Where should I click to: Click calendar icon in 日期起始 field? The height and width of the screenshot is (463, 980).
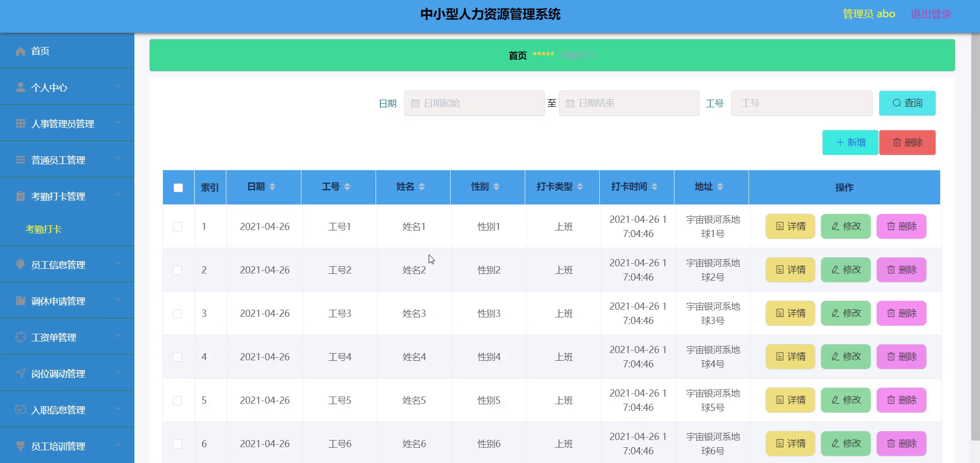415,103
